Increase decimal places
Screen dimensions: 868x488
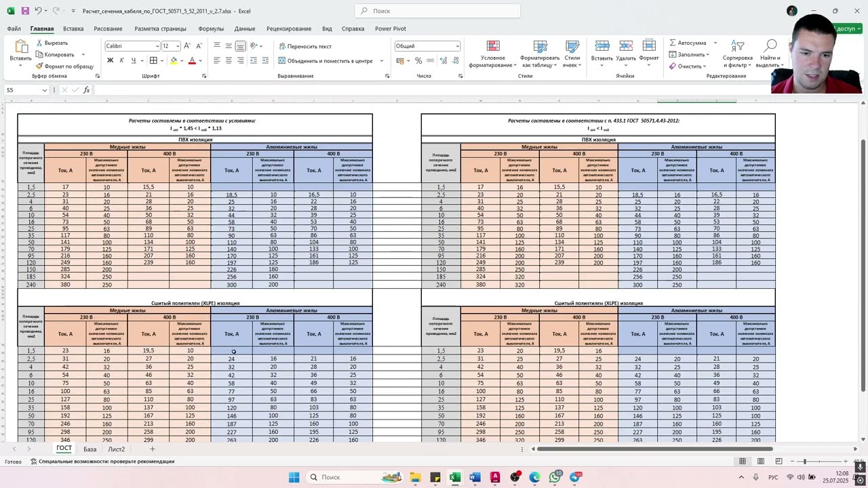click(x=443, y=61)
